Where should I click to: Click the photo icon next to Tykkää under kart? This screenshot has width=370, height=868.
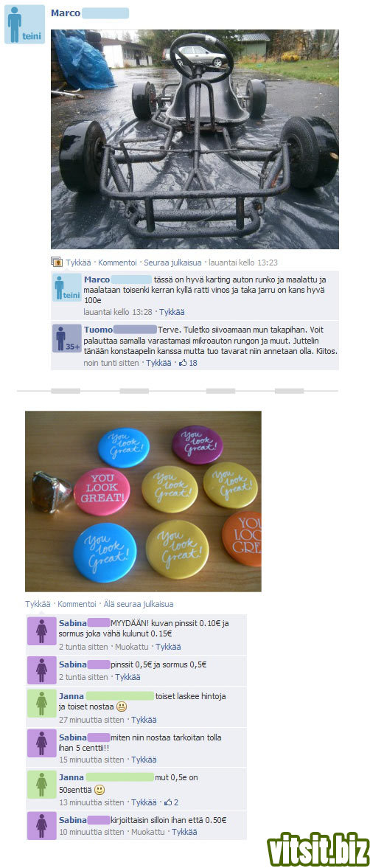(x=57, y=262)
